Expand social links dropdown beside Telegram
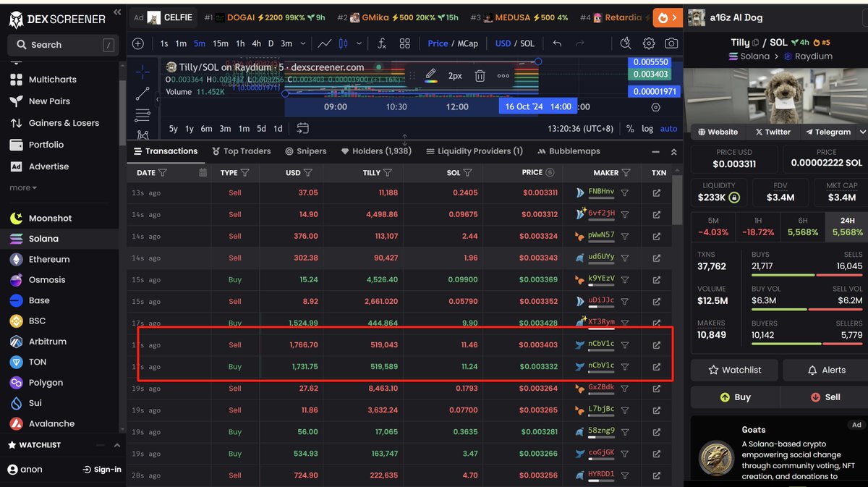This screenshot has height=487, width=868. point(862,132)
